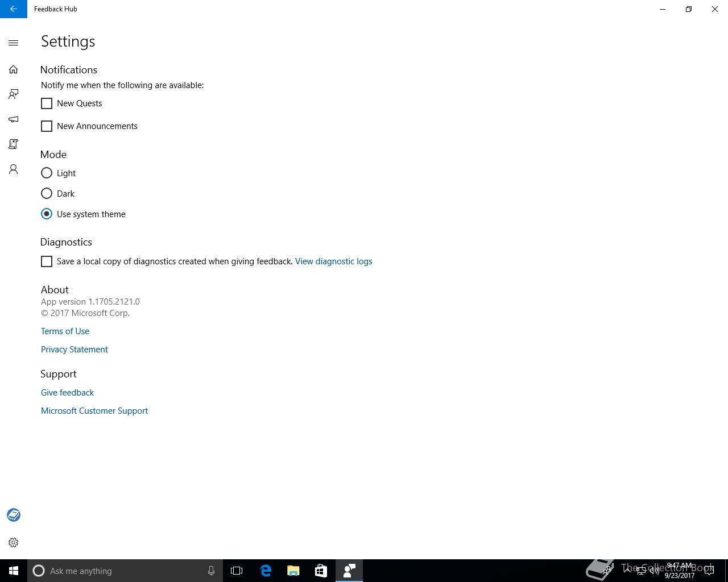Image resolution: width=728 pixels, height=582 pixels.
Task: Open File Explorer from taskbar
Action: point(293,571)
